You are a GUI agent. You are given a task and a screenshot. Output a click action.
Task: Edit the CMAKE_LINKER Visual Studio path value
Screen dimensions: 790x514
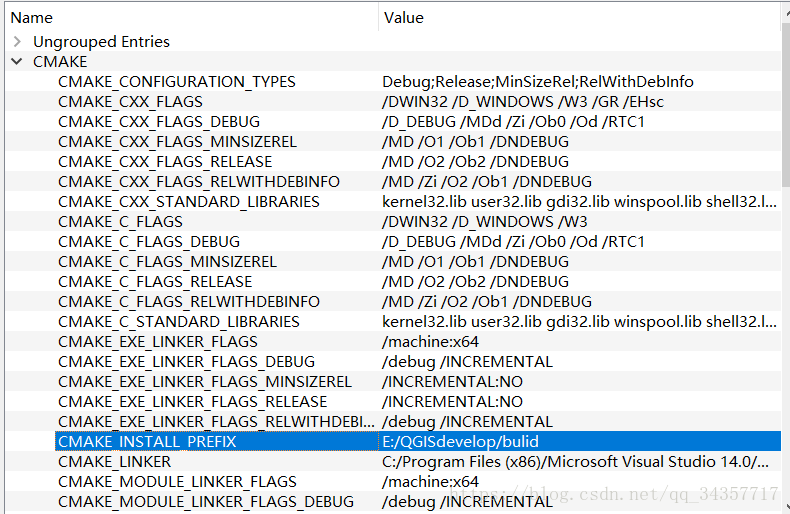tap(575, 462)
